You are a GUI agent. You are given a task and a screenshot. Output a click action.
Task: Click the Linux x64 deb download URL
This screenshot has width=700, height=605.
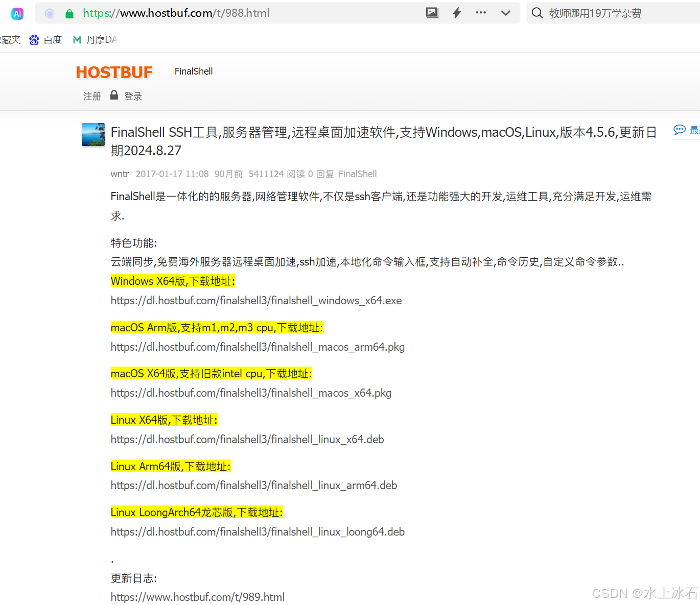(247, 440)
